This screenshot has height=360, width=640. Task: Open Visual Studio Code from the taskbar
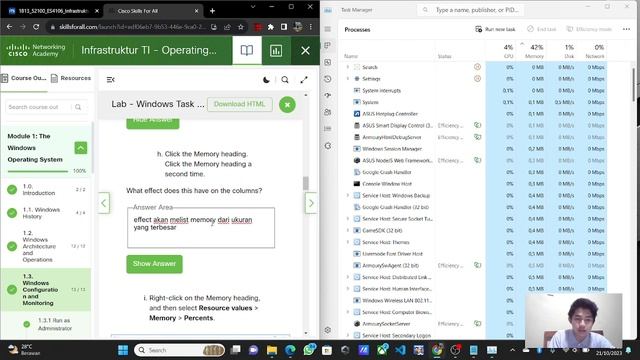(x=400, y=350)
